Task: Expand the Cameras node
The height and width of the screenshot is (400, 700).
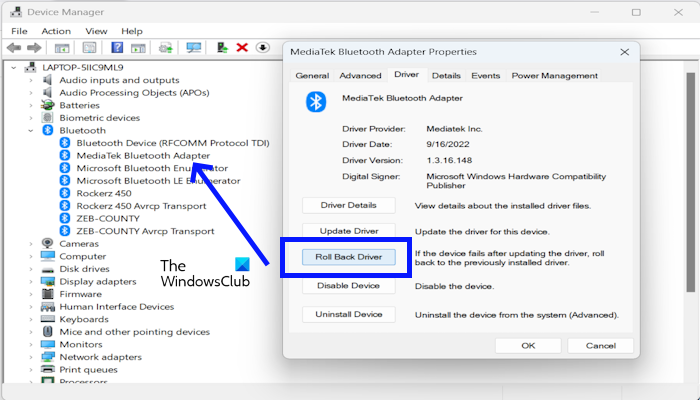Action: [31, 244]
